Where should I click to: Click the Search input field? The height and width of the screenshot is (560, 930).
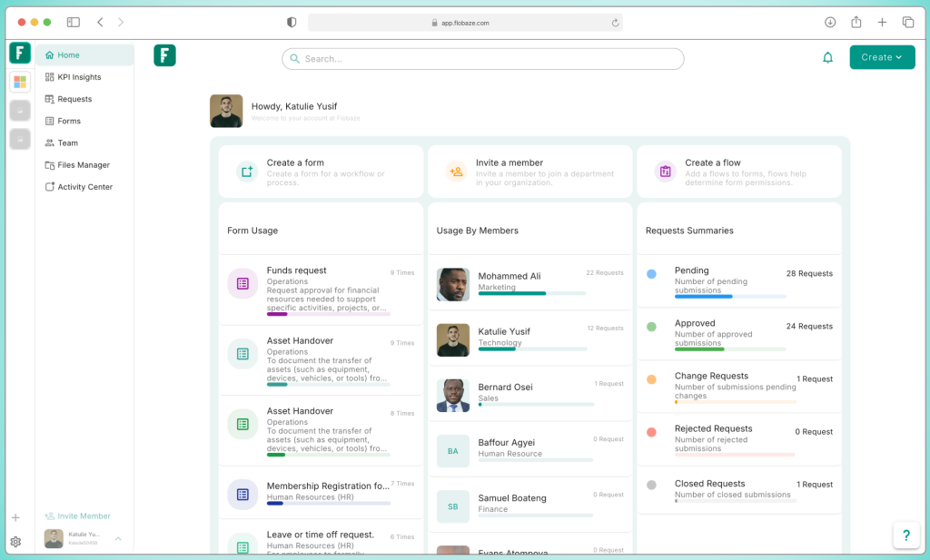(482, 59)
